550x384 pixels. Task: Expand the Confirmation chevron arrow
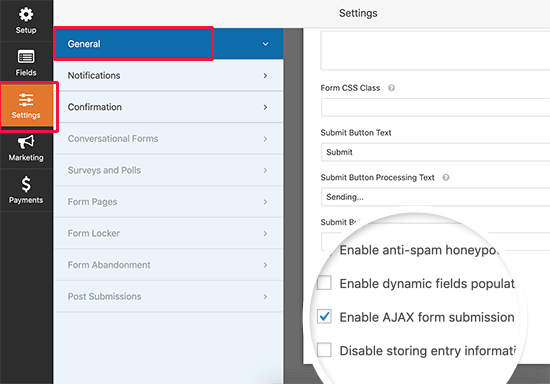pos(266,107)
